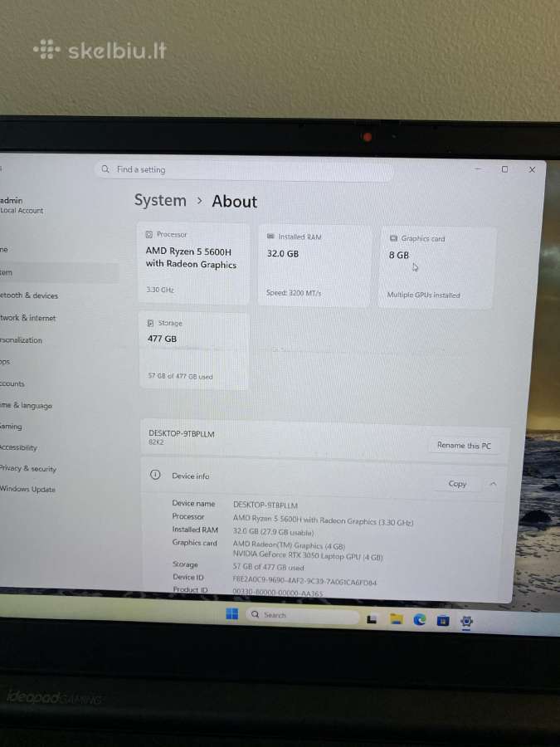Viewport: 560px width, 747px height.
Task: Select the admin Local Account profile
Action: pyautogui.click(x=22, y=205)
